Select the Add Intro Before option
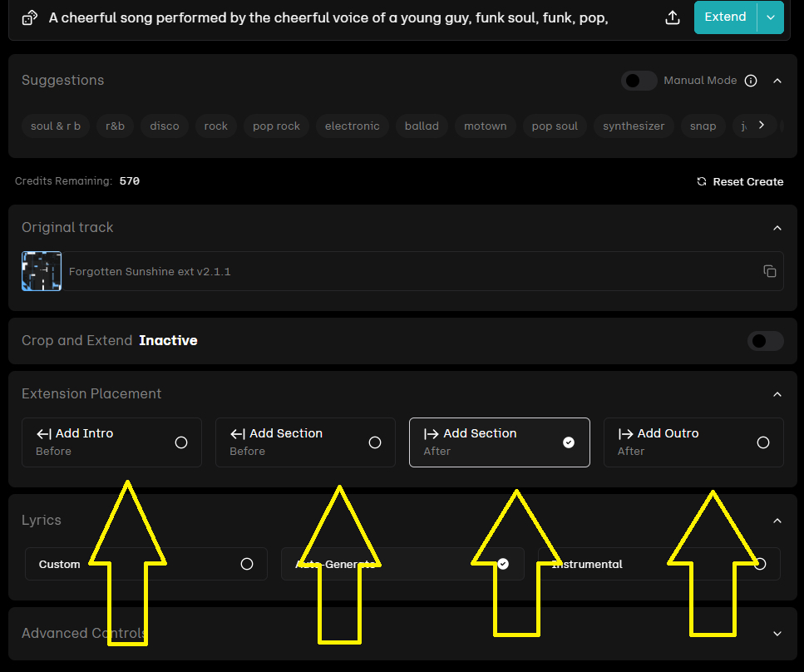The image size is (804, 672). 111,442
